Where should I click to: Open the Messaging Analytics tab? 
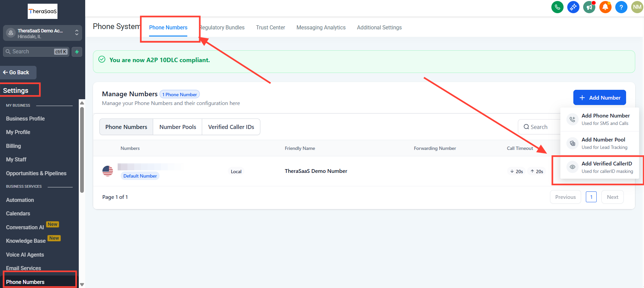tap(321, 27)
